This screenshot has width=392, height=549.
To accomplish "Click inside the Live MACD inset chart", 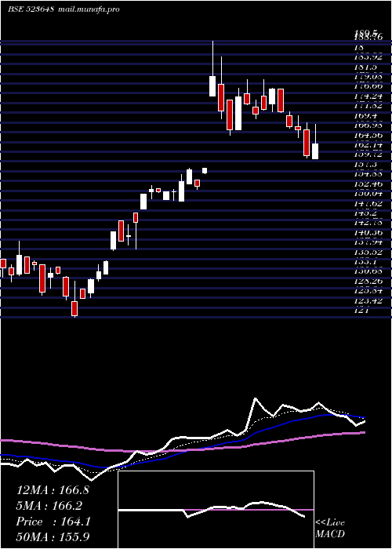I will pyautogui.click(x=216, y=510).
